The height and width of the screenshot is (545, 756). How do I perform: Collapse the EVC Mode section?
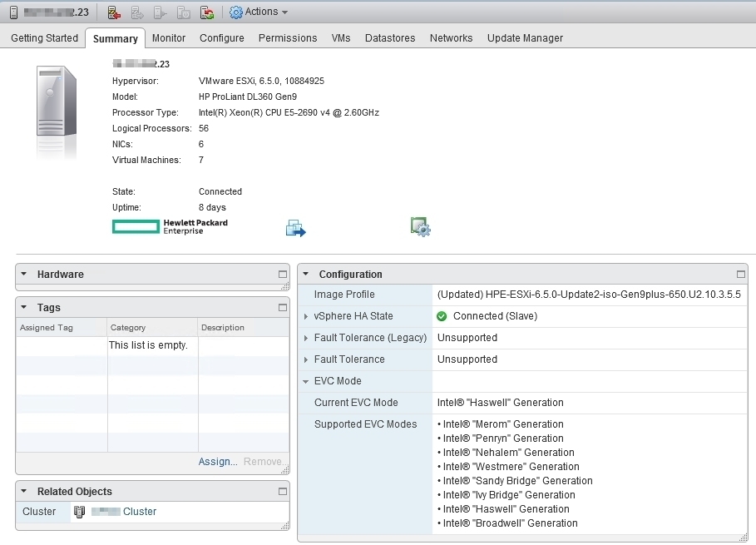click(x=306, y=381)
